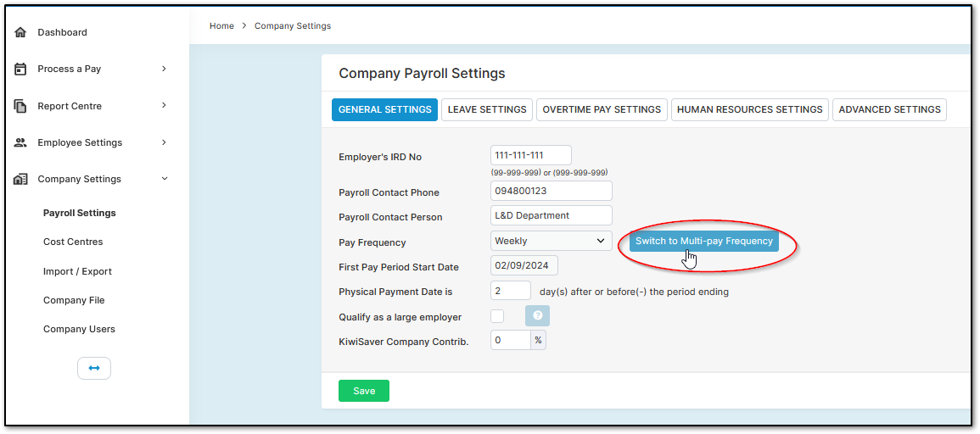Open Company Users in sidebar

pos(80,329)
